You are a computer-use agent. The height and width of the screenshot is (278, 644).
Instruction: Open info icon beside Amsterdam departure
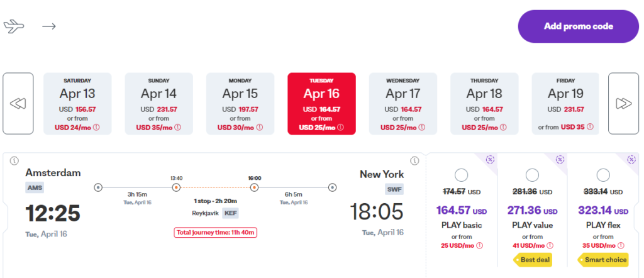15,160
